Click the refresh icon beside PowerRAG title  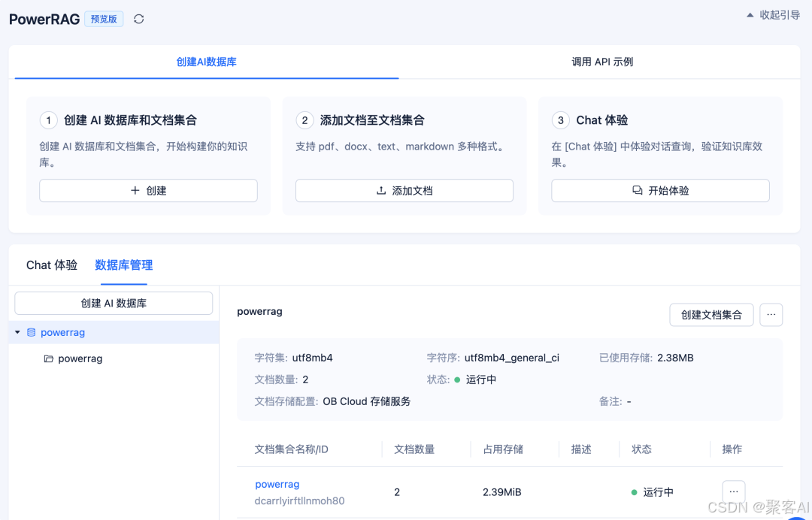(x=138, y=19)
